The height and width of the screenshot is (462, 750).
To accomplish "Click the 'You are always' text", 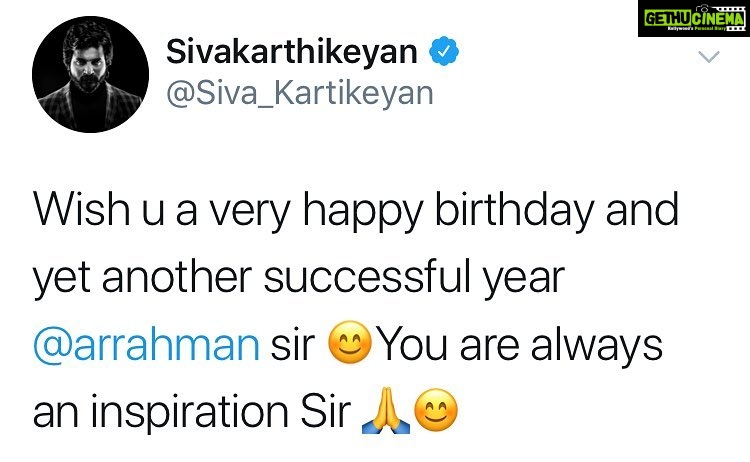I will 520,345.
